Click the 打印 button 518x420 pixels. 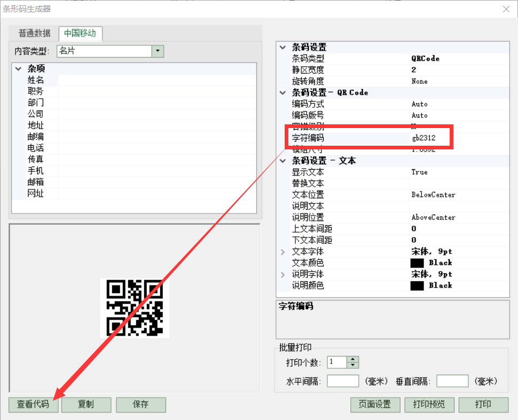483,405
